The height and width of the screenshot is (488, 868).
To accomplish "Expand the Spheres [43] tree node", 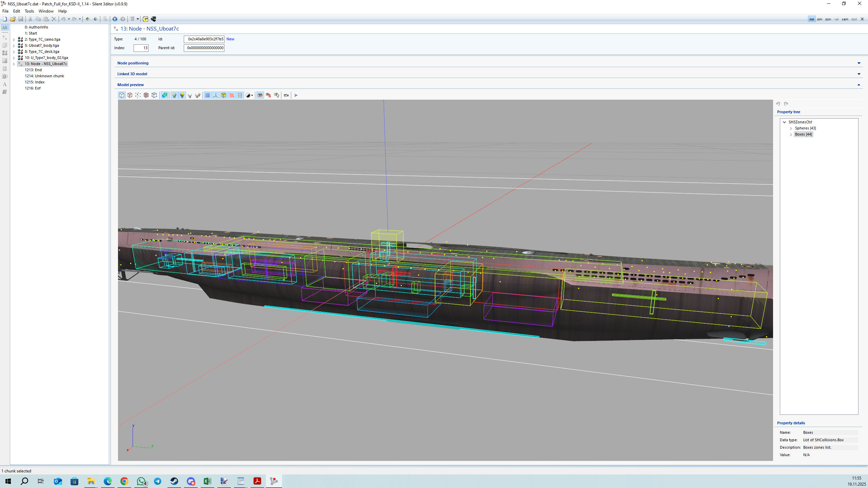I will 791,128.
